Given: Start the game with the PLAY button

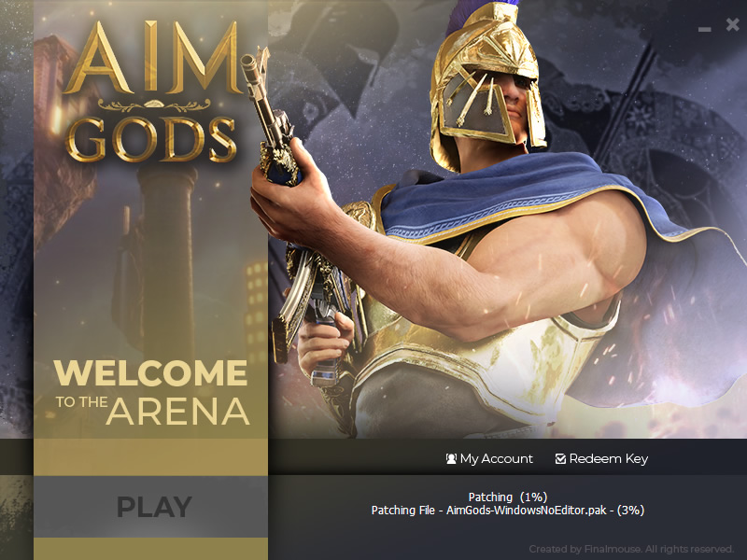Looking at the screenshot, I should pos(150,507).
